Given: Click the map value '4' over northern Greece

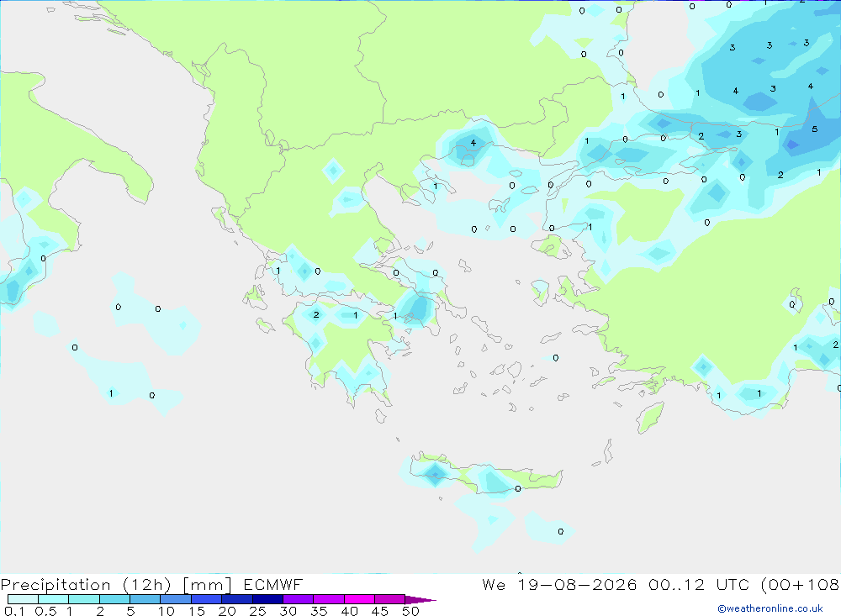Looking at the screenshot, I should point(473,143).
